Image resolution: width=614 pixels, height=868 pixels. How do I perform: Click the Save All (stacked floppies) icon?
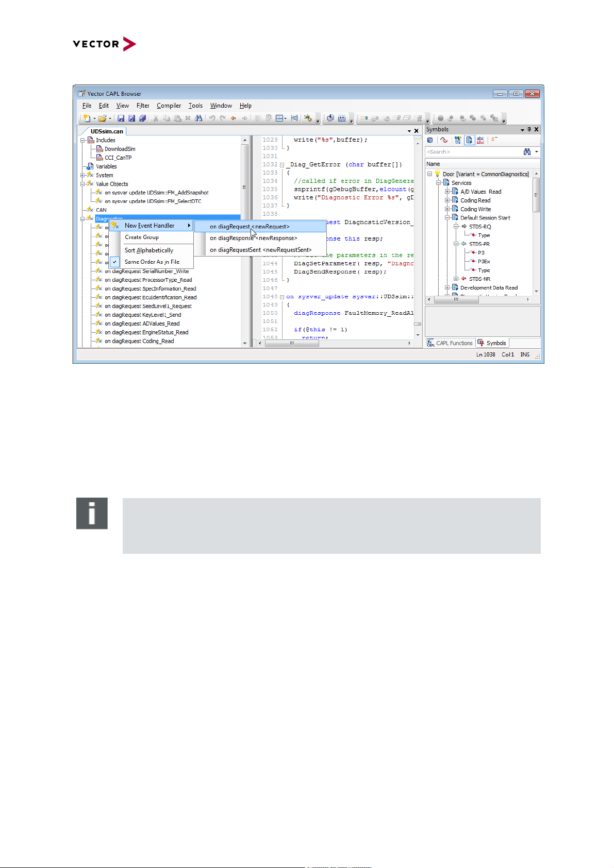click(142, 118)
